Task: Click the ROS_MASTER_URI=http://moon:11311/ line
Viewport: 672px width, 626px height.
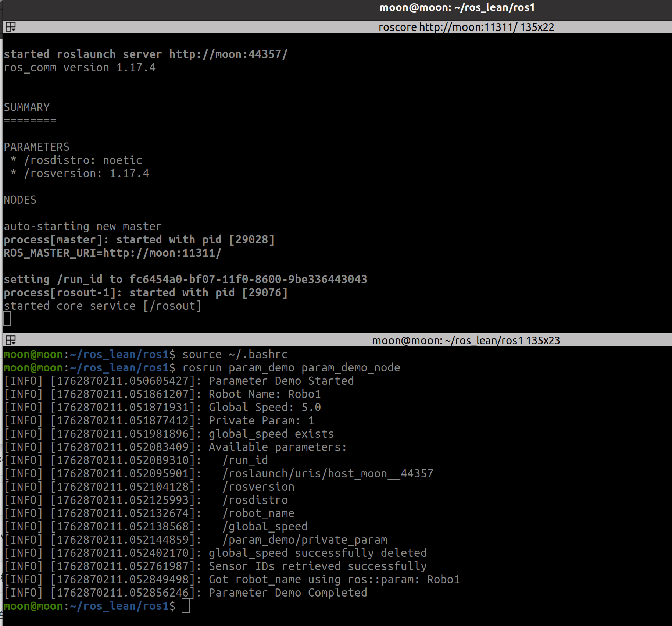Action: [x=112, y=253]
